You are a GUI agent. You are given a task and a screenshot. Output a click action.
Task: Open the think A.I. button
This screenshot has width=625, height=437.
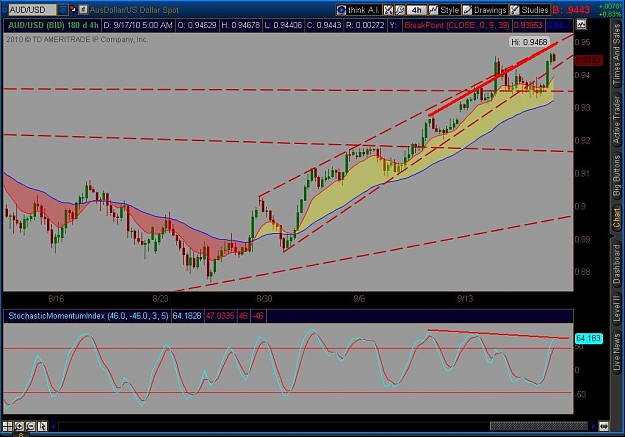tap(358, 10)
